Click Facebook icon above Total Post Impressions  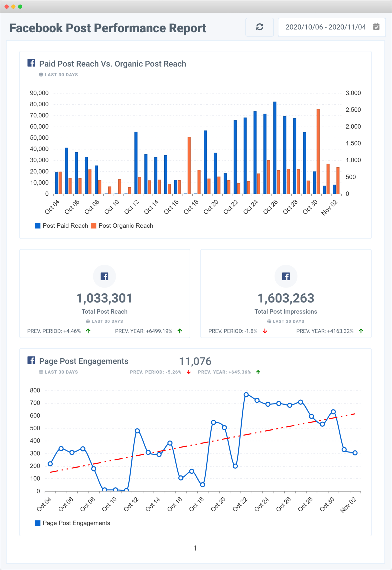click(286, 276)
